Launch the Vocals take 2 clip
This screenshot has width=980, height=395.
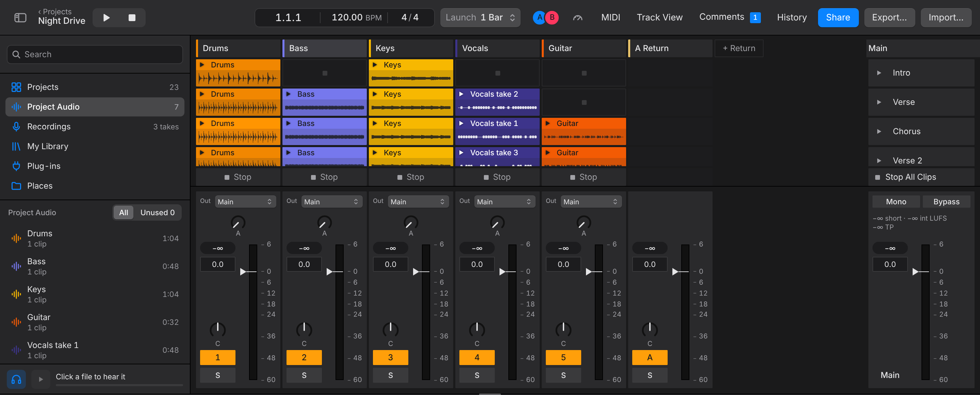click(461, 94)
